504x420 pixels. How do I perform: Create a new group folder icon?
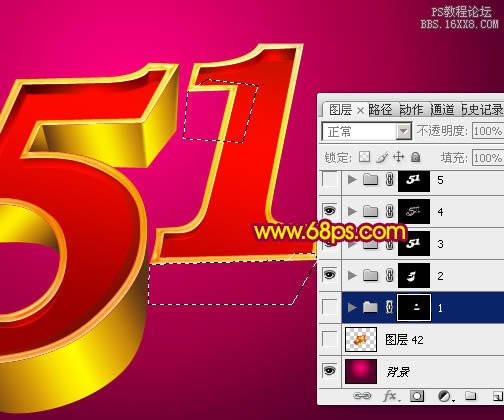470,396
